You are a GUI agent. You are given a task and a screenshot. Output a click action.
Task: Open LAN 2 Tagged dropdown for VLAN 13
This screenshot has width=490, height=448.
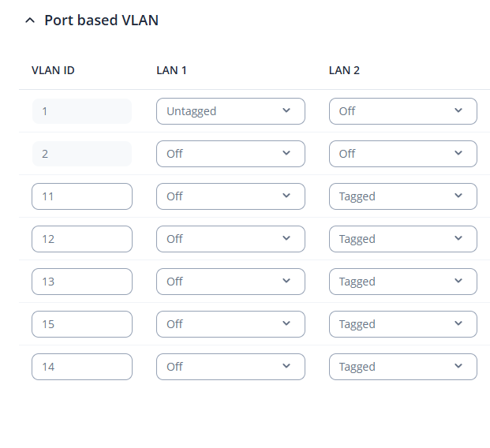[x=402, y=282]
